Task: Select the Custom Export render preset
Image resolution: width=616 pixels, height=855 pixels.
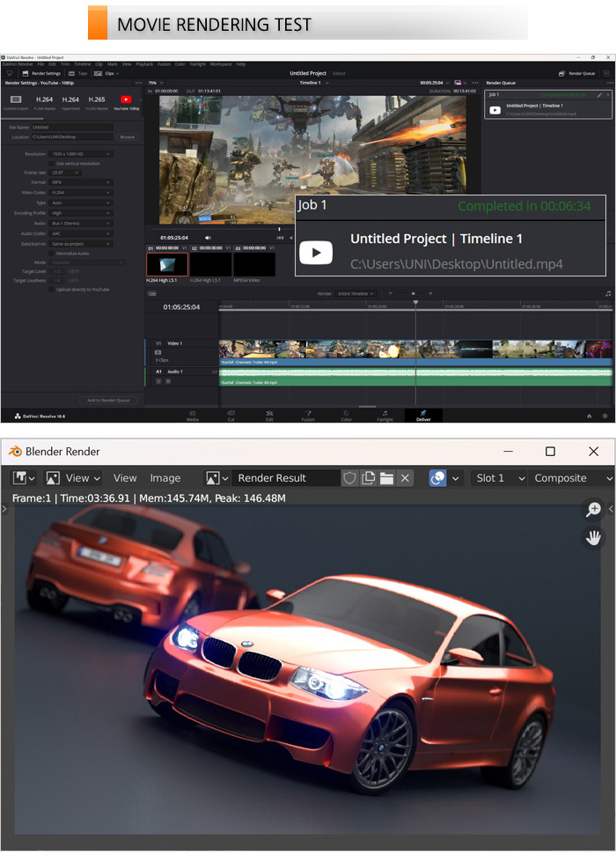Action: [x=16, y=102]
